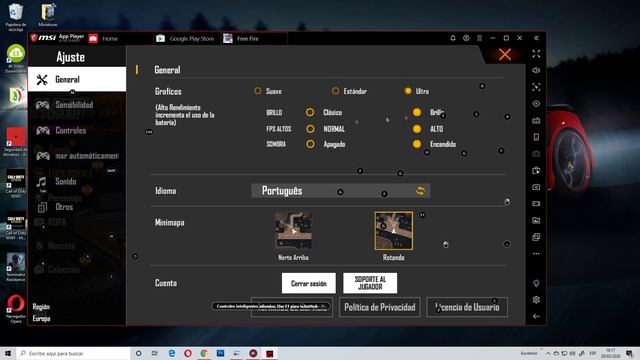Click the taskbar search box

tap(73, 353)
